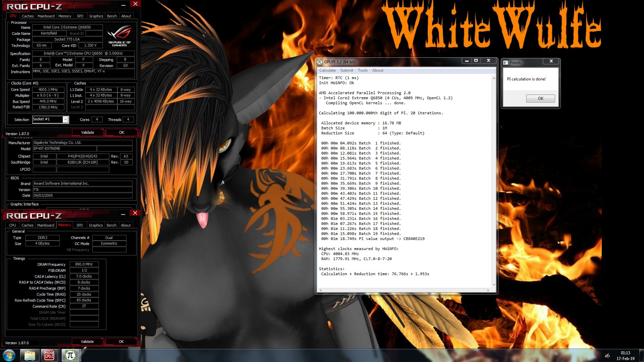This screenshot has width=644, height=362.
Task: Click the PI value output CB840E219 line
Action: pyautogui.click(x=373, y=239)
